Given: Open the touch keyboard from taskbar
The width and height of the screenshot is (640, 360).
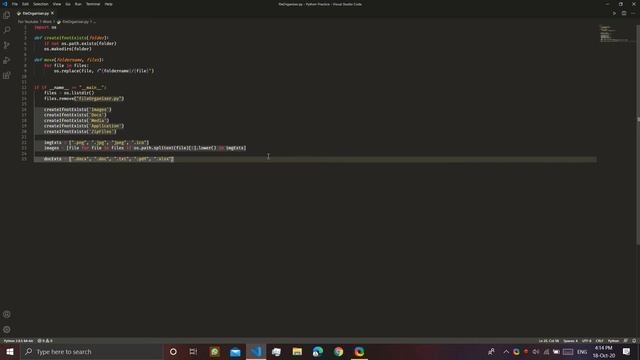Looking at the screenshot, I should tap(568, 351).
